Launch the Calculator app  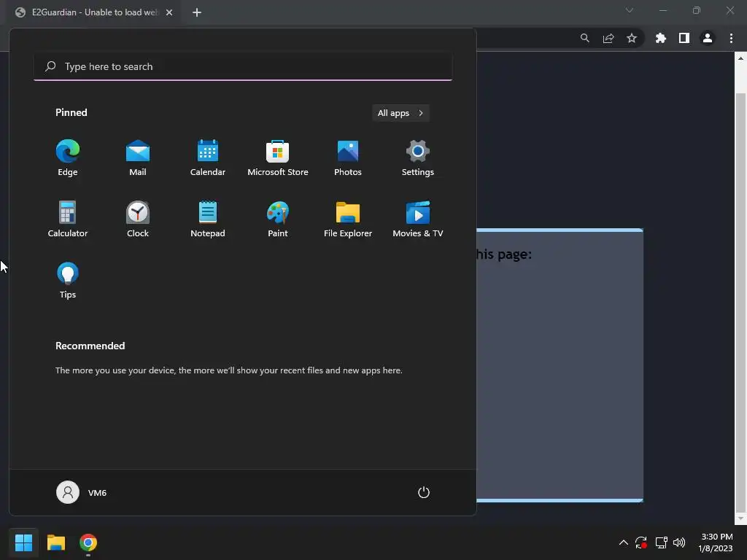tap(68, 219)
